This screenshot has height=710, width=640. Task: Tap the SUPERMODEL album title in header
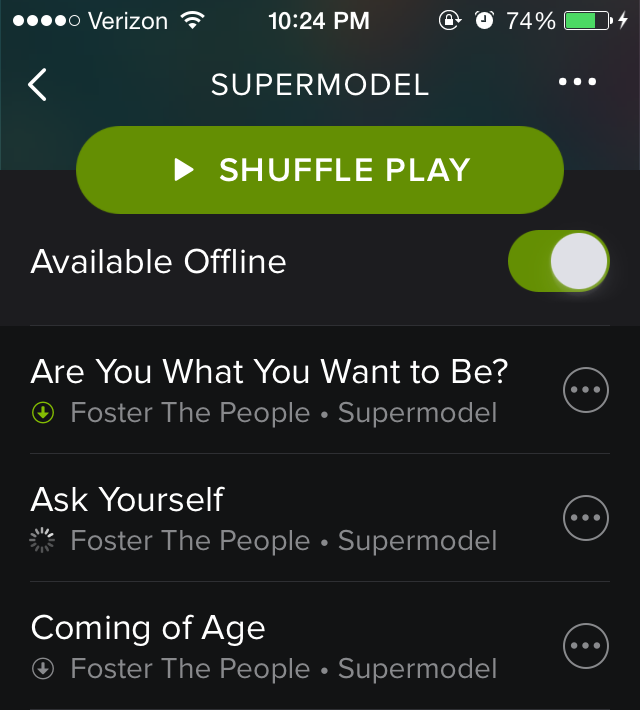(320, 85)
